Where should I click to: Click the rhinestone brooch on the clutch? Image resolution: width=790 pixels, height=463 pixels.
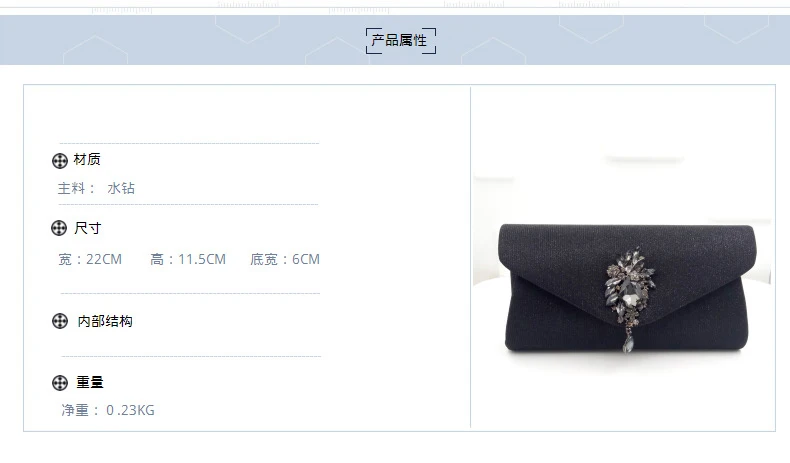pyautogui.click(x=630, y=285)
